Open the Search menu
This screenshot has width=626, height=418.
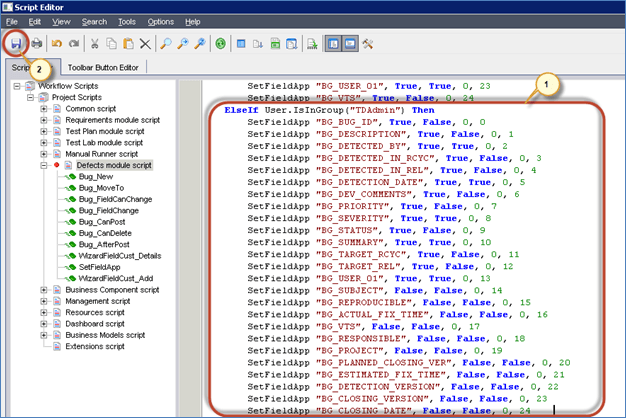click(x=94, y=21)
